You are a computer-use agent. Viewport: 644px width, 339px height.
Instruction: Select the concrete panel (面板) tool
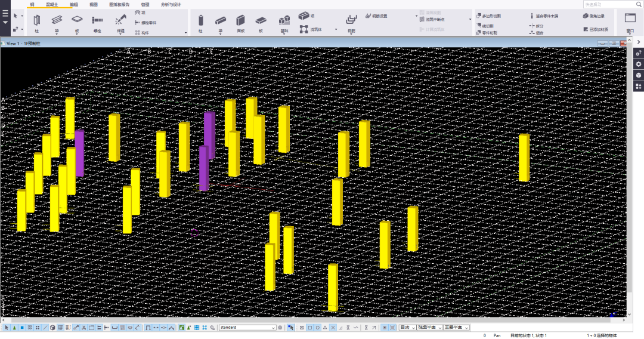[x=241, y=21]
